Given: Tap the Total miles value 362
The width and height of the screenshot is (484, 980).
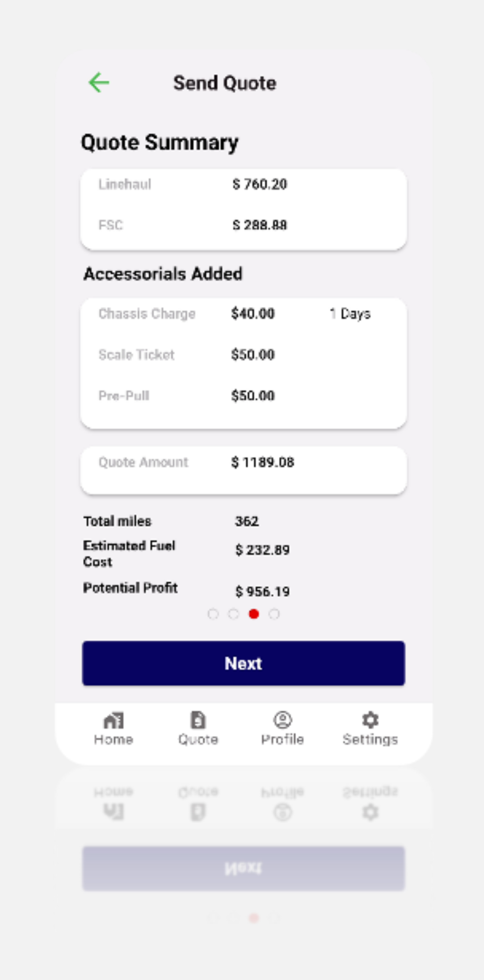Looking at the screenshot, I should click(247, 521).
